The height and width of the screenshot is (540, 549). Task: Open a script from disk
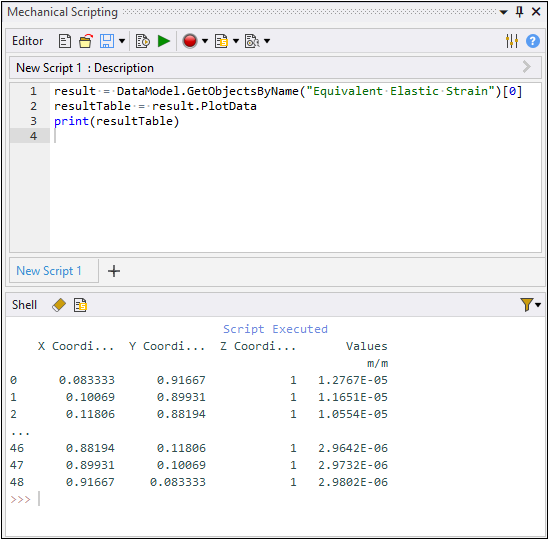(x=86, y=41)
